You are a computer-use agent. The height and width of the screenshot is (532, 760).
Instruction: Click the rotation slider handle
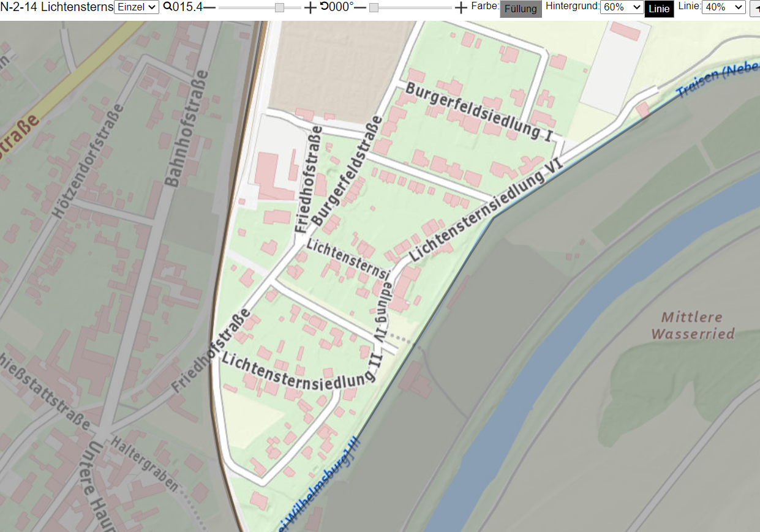coord(374,7)
